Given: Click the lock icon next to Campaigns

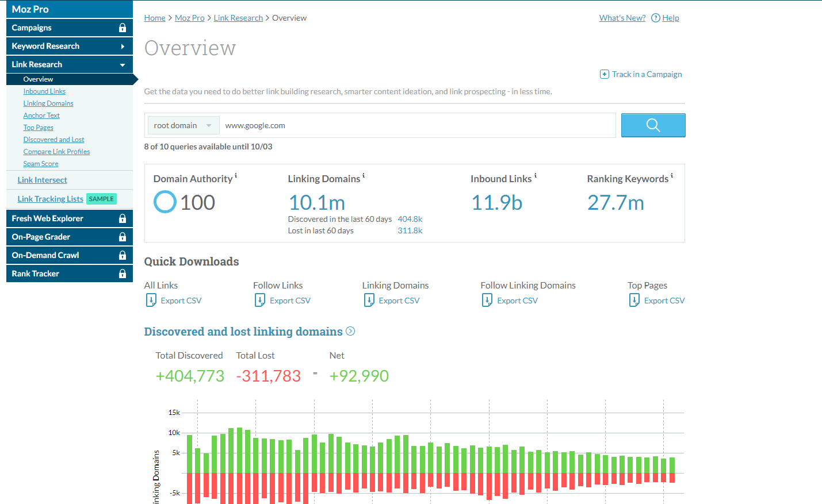Looking at the screenshot, I should 123,28.
